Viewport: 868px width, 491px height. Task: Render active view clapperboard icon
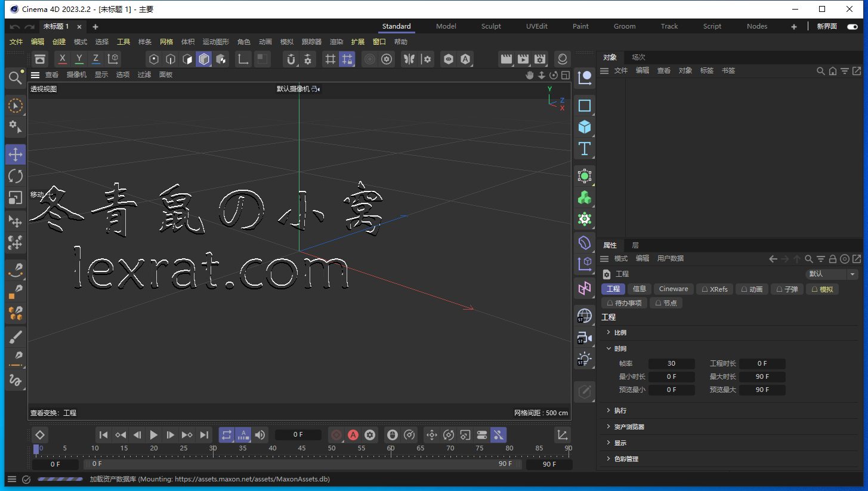[506, 59]
